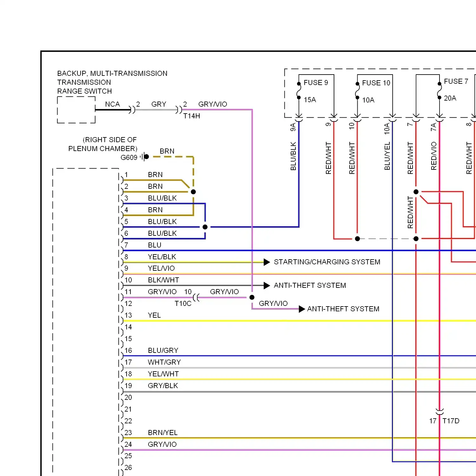Viewport: 476px width, 476px height.
Task: Click pin number "26" on the connector
Action: pos(128,467)
